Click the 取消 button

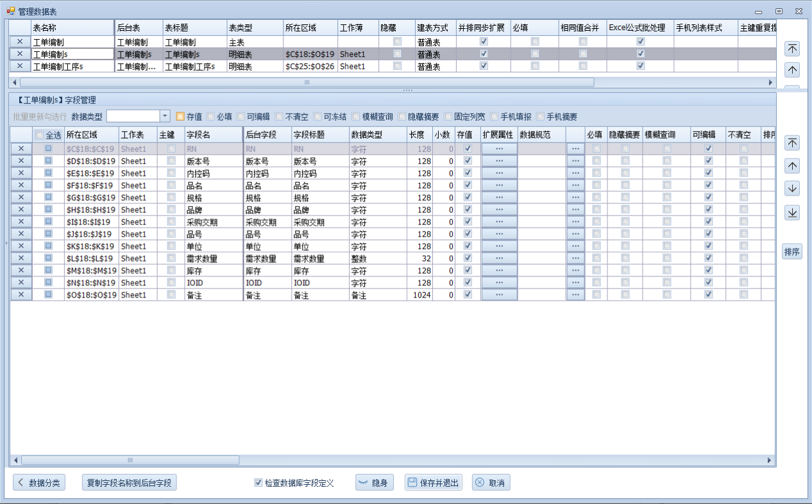click(x=491, y=483)
